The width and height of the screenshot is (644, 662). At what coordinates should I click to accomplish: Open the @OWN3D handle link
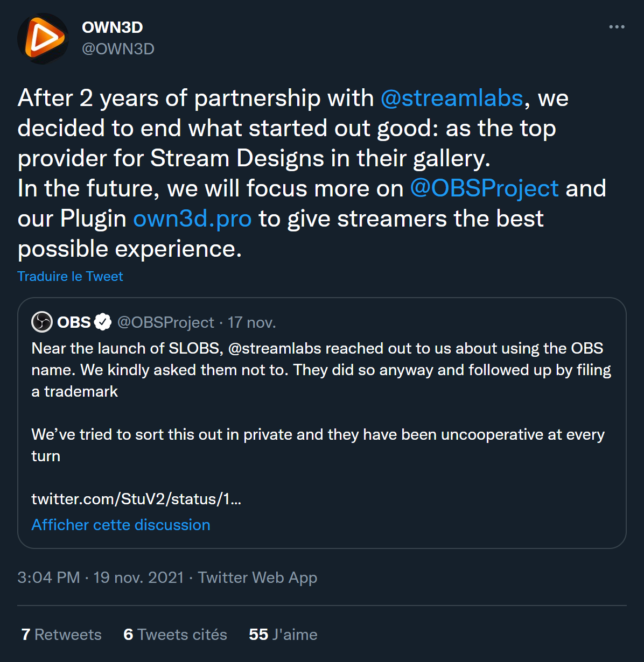pos(118,49)
